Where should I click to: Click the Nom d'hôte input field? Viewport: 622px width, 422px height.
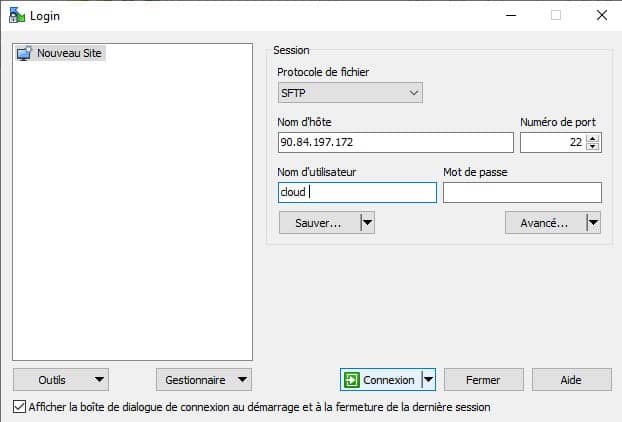395,142
